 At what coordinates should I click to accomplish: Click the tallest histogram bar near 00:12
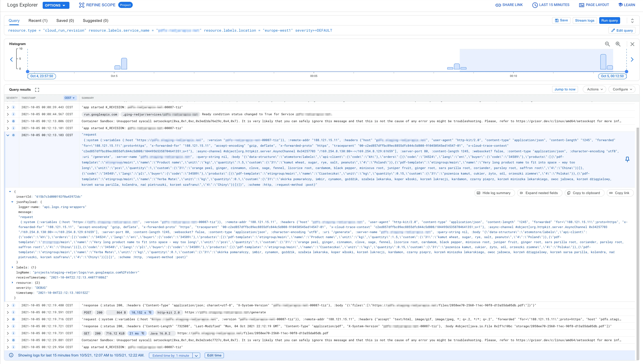tap(603, 62)
